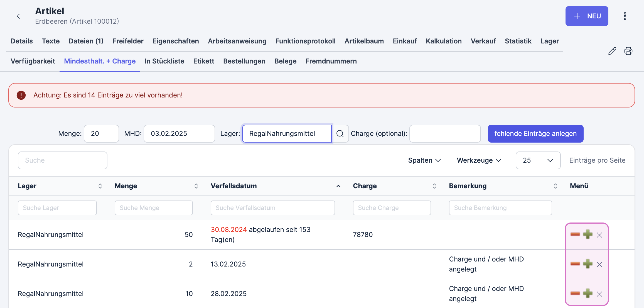Image resolution: width=644 pixels, height=308 pixels.
Task: Delete the 28.02.2025 entry with X icon
Action: pos(599,294)
